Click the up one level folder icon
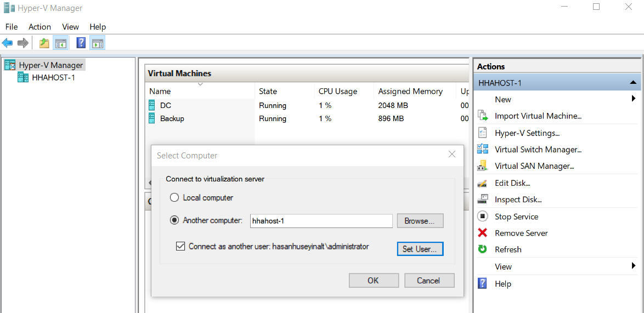The width and height of the screenshot is (644, 313). (x=44, y=43)
